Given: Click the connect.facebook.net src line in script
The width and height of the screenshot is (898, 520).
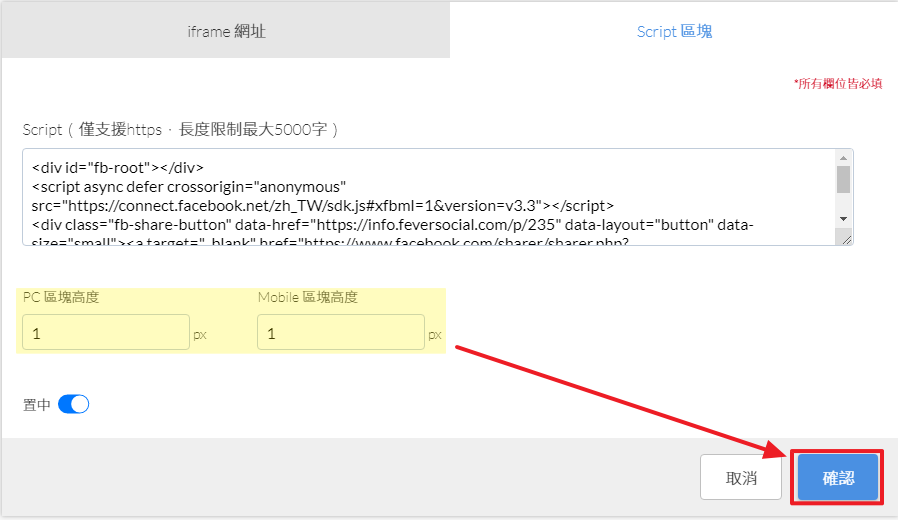Looking at the screenshot, I should click(322, 203).
